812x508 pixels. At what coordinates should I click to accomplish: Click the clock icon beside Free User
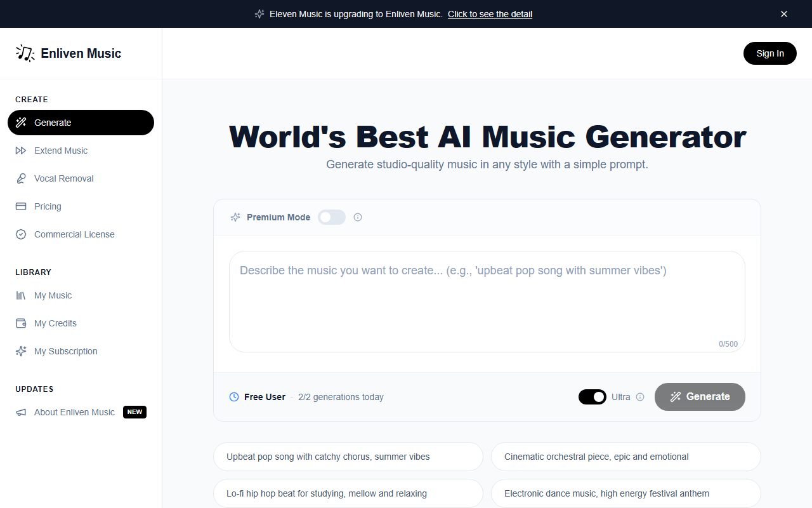234,397
